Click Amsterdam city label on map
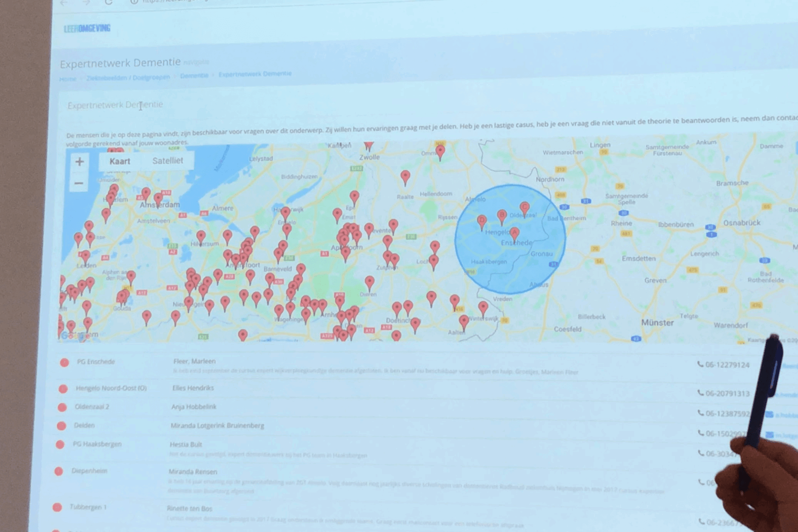 [160, 205]
